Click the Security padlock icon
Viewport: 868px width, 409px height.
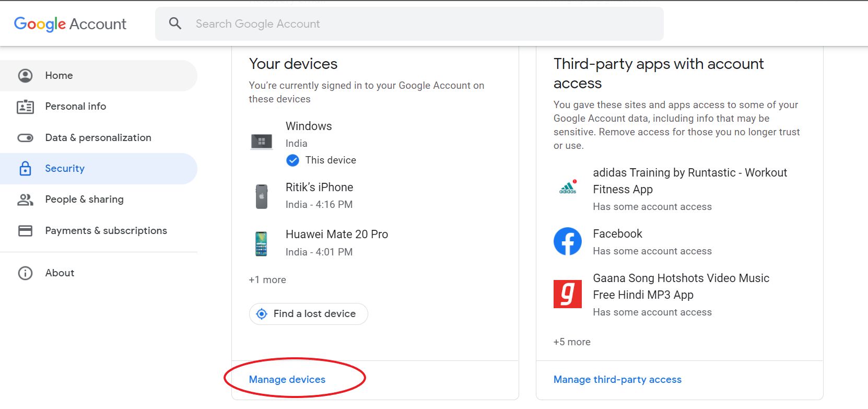[25, 168]
